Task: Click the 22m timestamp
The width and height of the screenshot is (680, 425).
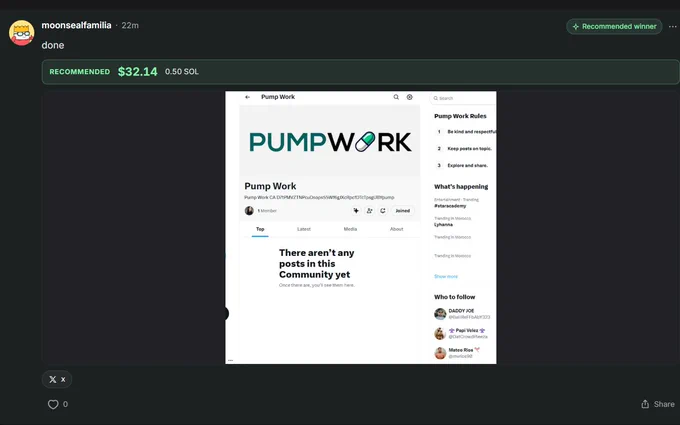Action: [x=130, y=26]
